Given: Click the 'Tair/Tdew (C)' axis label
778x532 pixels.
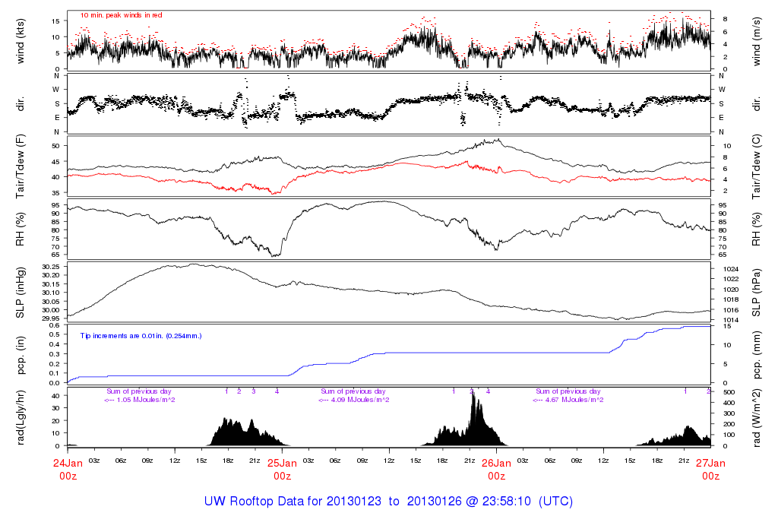Looking at the screenshot, I should coord(757,166).
